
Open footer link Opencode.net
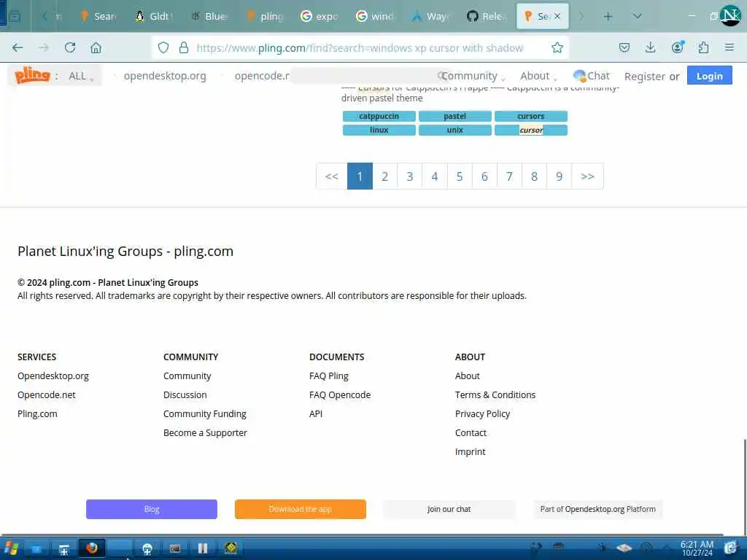(47, 394)
